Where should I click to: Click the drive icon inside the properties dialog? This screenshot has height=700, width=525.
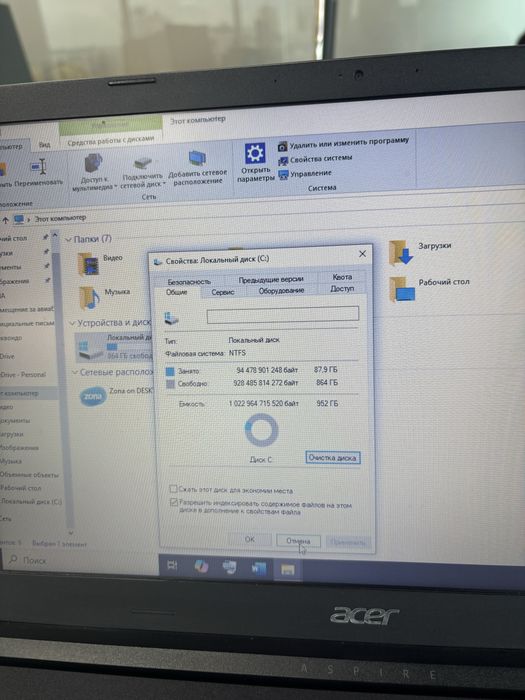click(171, 318)
